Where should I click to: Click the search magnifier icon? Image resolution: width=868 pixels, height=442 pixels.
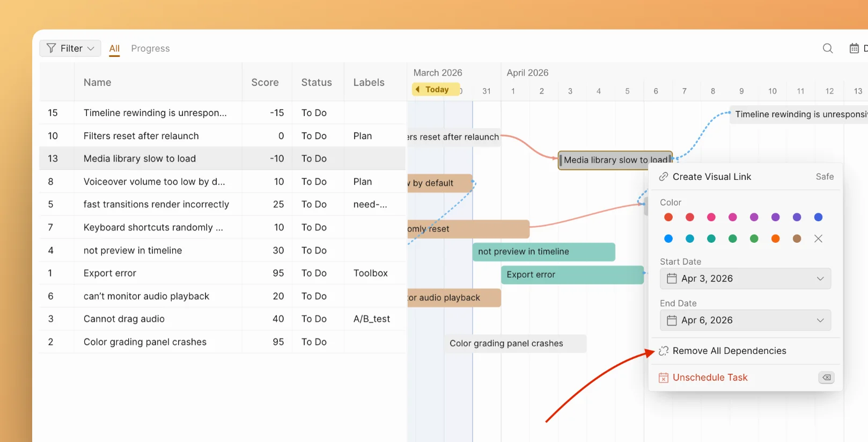click(x=828, y=48)
